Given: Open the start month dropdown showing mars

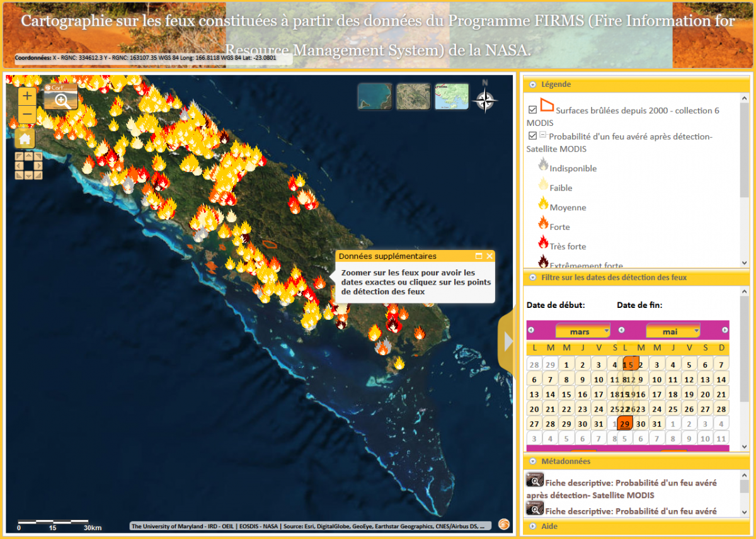Looking at the screenshot, I should click(x=583, y=331).
